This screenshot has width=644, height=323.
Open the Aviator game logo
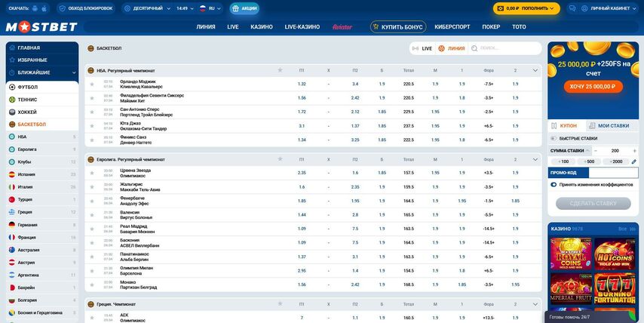point(342,26)
